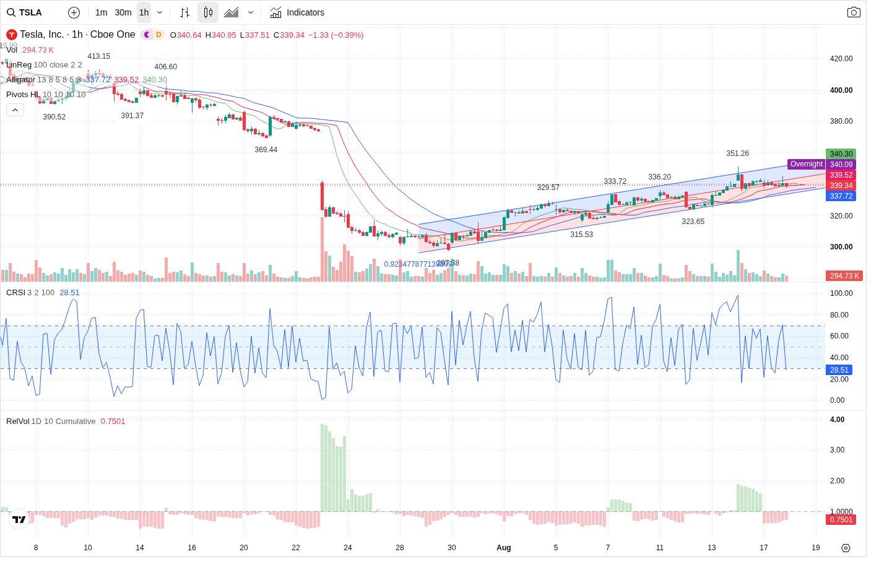The height and width of the screenshot is (588, 879).
Task: Open symbol search for TSLA
Action: (x=25, y=12)
